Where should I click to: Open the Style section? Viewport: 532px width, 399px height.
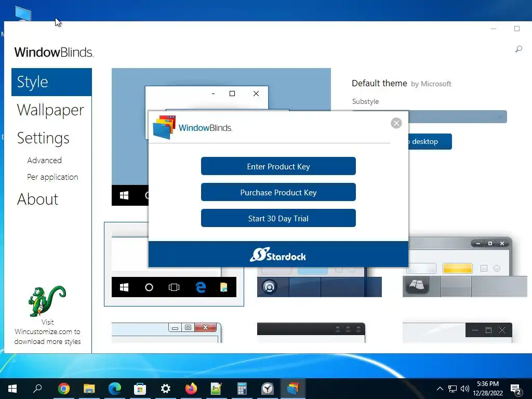[x=51, y=82]
